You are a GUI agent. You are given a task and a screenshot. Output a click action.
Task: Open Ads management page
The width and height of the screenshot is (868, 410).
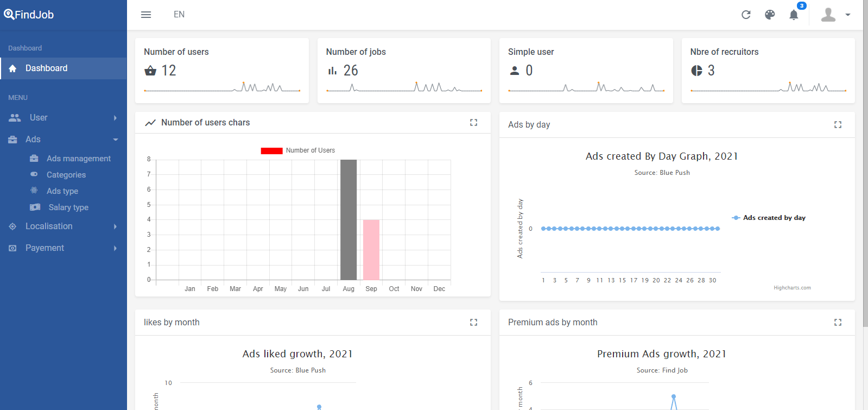[78, 159]
